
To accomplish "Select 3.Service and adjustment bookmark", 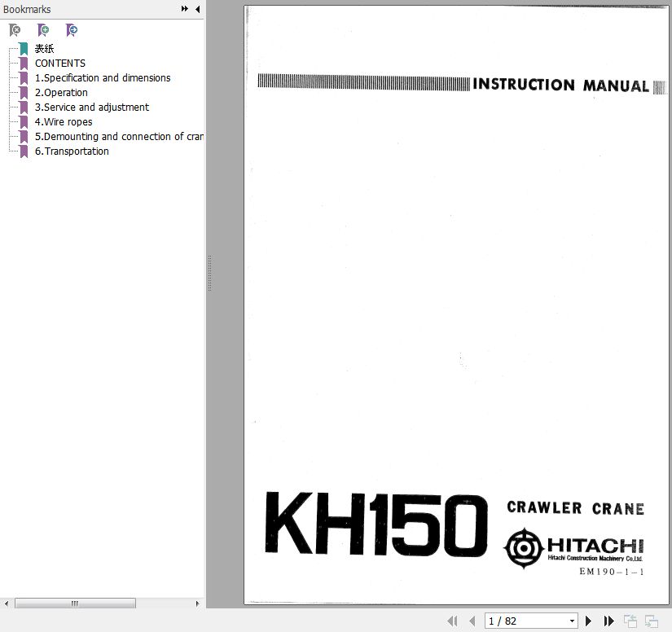I will [92, 108].
